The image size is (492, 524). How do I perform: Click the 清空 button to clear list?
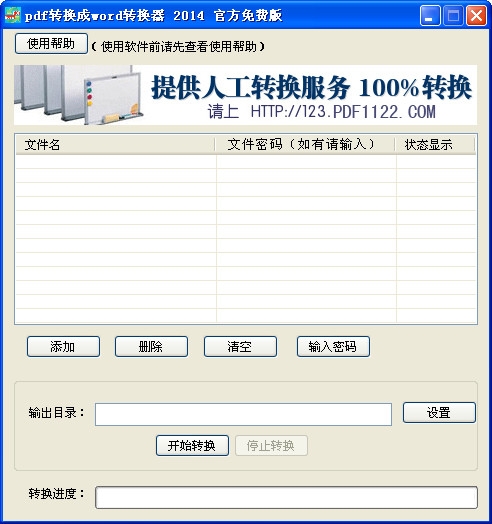pos(240,347)
